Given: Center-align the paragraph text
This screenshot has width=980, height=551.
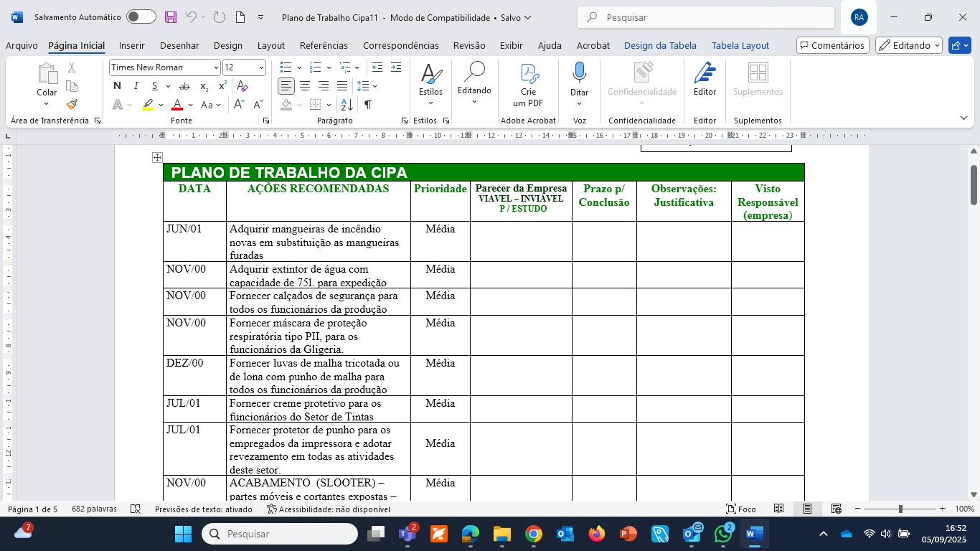Looking at the screenshot, I should tap(305, 86).
